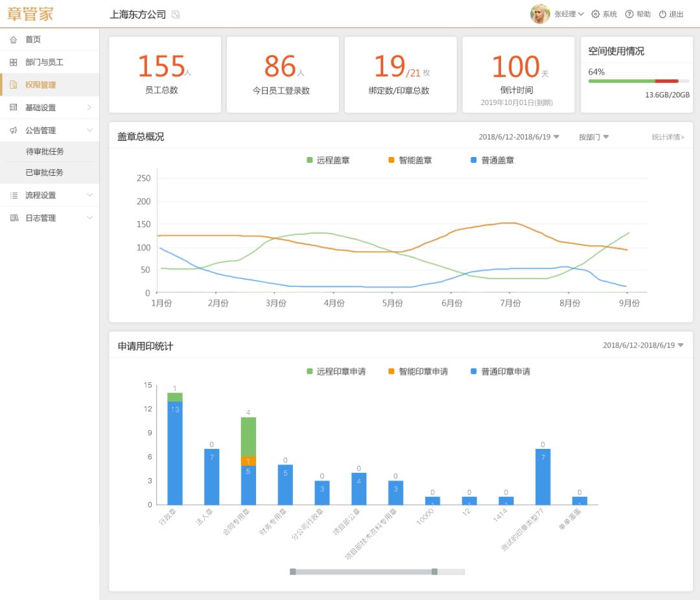700x600 pixels.
Task: Toggle 普通盖章 legend series
Action: [x=493, y=160]
